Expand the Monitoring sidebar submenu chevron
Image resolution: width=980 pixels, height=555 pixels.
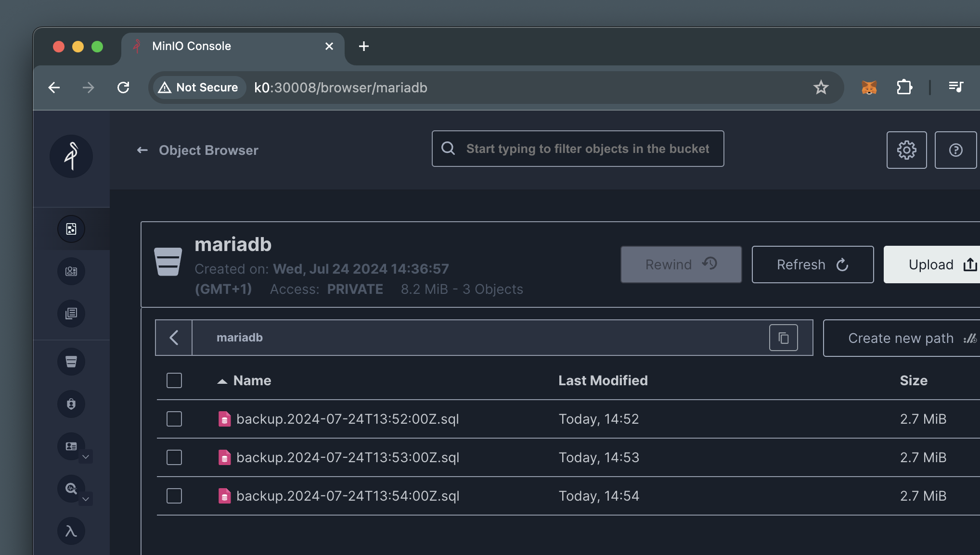click(86, 499)
